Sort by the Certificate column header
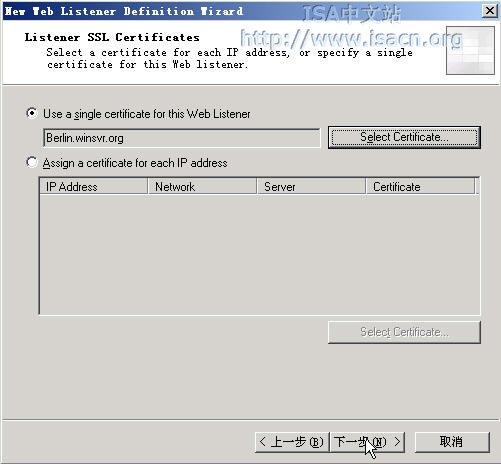The image size is (501, 464). (x=420, y=186)
